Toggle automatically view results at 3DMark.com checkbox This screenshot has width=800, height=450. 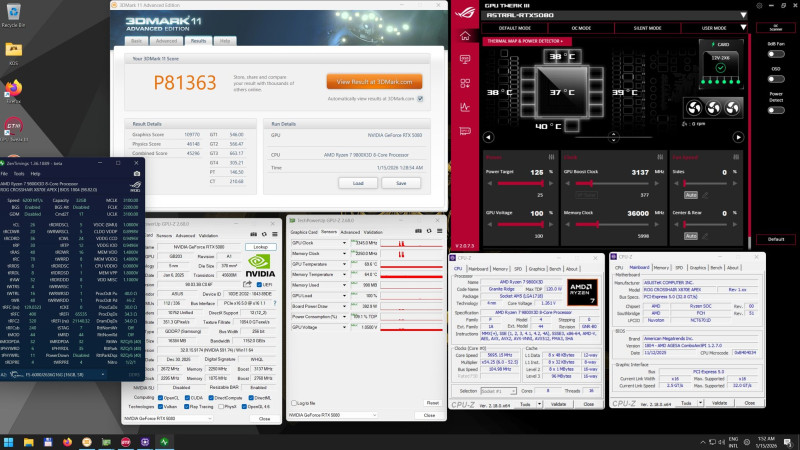(x=420, y=99)
